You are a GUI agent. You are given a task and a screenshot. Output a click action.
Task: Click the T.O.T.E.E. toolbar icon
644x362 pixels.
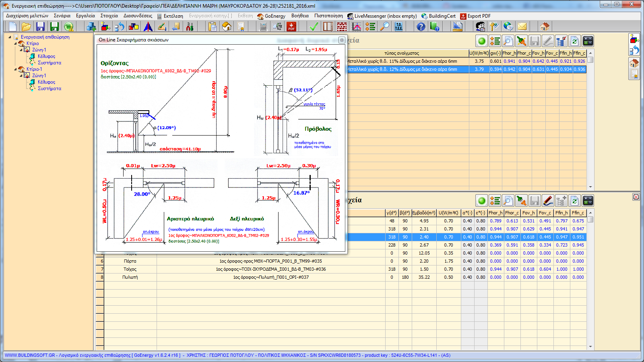tap(398, 27)
